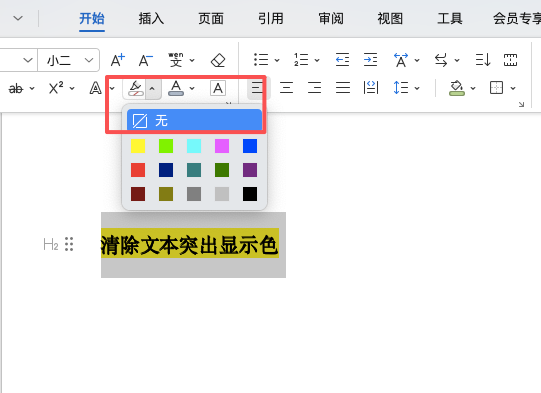Click the sort icon
541x393 pixels.
(483, 60)
